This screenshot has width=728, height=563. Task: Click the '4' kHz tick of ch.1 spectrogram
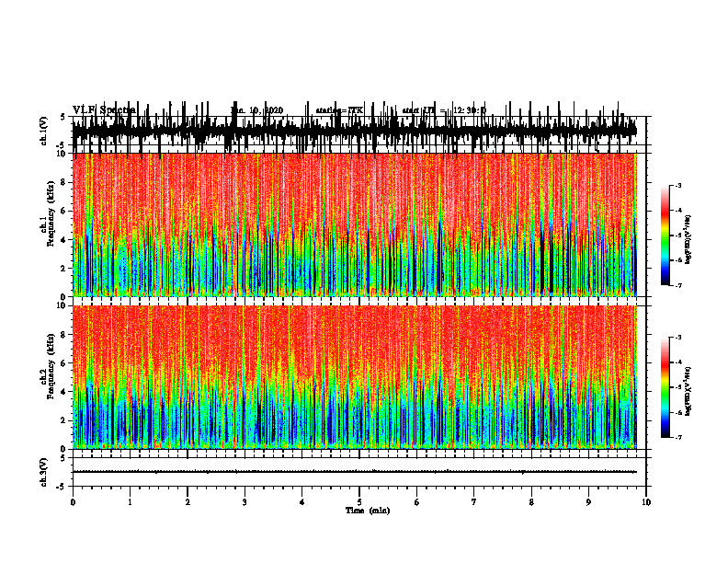tap(64, 240)
